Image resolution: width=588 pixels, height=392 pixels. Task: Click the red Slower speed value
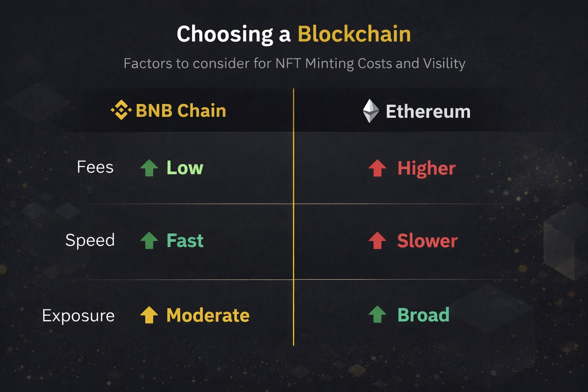click(427, 241)
